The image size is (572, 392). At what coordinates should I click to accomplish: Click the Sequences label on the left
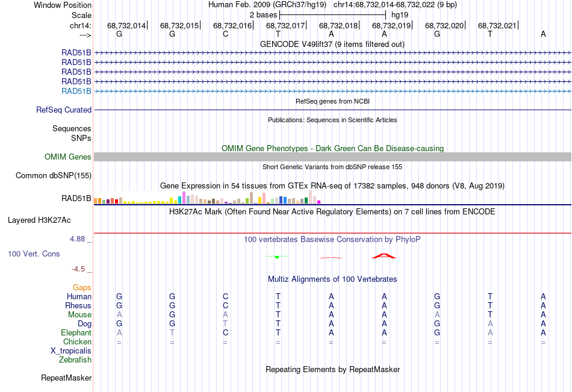pos(72,128)
